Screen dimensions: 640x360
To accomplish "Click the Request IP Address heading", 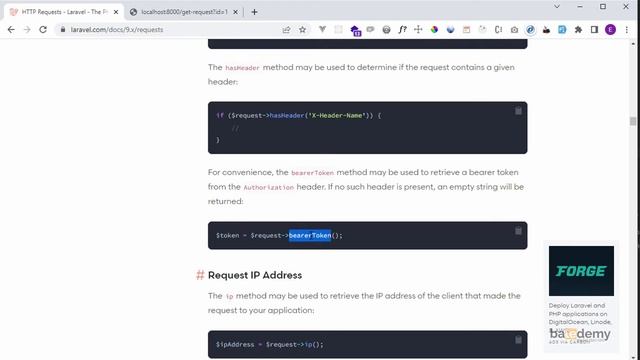I will [x=255, y=275].
